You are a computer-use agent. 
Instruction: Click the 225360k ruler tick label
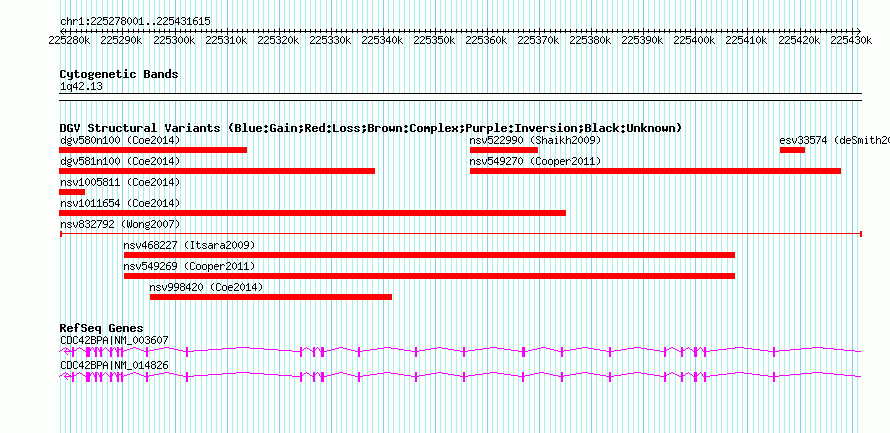tap(486, 40)
